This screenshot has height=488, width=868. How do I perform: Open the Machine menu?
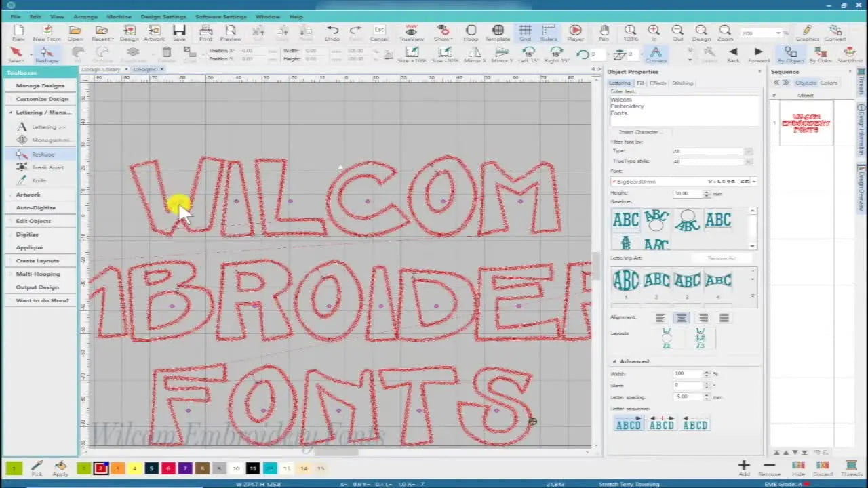(119, 16)
